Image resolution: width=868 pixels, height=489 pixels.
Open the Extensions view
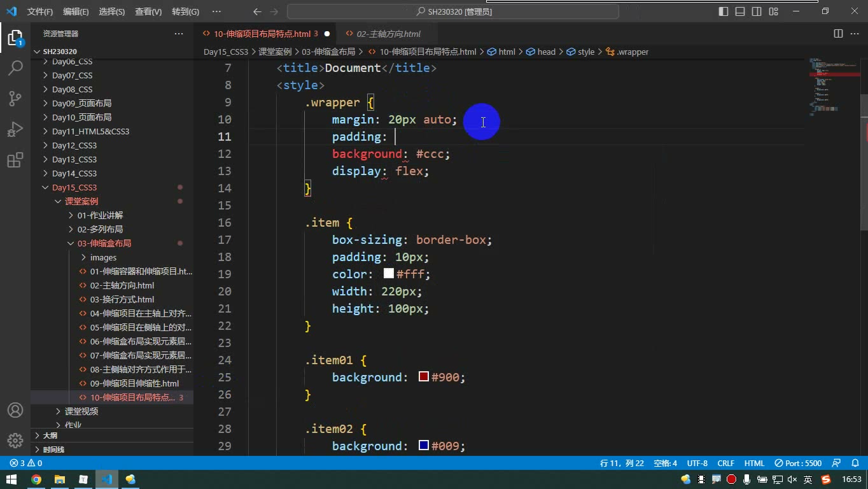point(15,160)
